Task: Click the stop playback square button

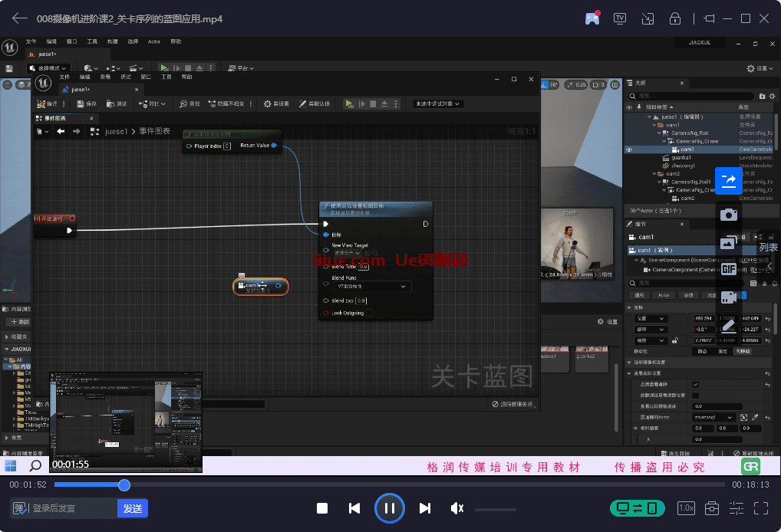Action: pyautogui.click(x=322, y=508)
